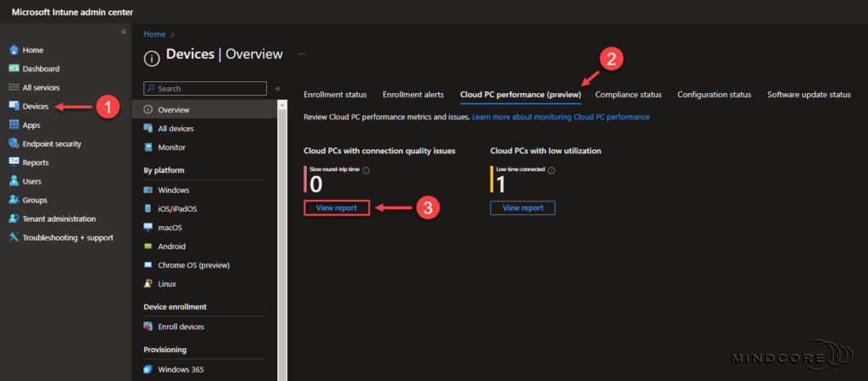Click the All services list icon
Viewport: 868px width, 381px height.
14,87
